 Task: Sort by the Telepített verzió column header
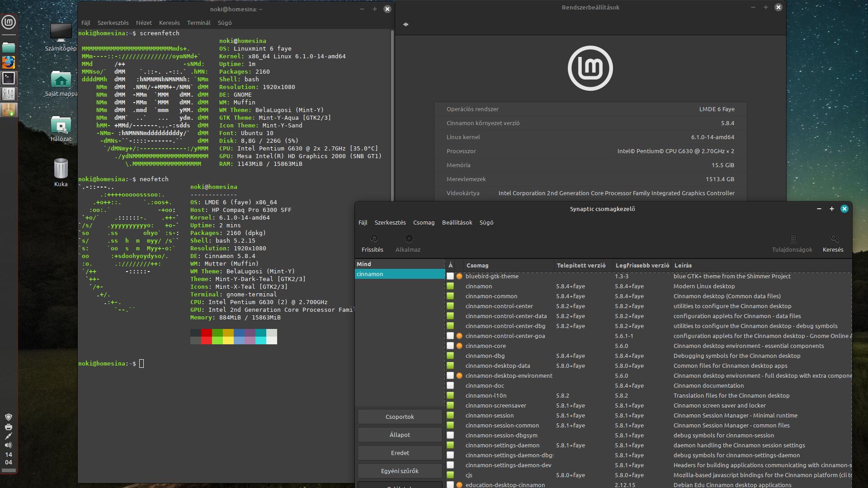point(583,265)
